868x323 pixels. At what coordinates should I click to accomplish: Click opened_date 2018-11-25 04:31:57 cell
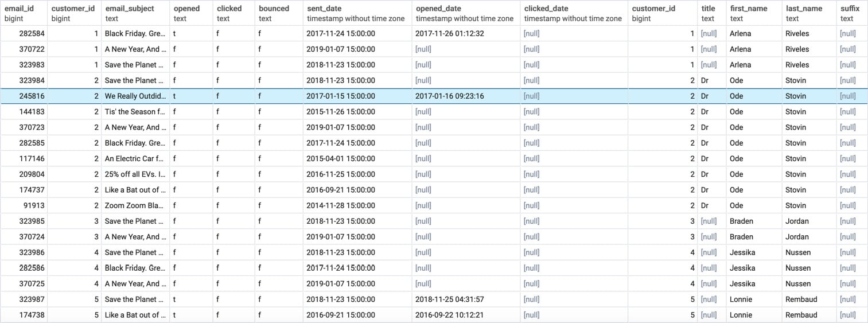(466, 299)
